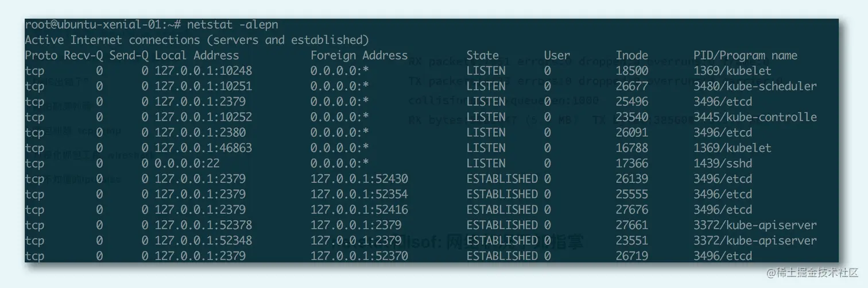Image resolution: width=868 pixels, height=288 pixels.
Task: Click the "Local Address" column header
Action: (x=197, y=56)
